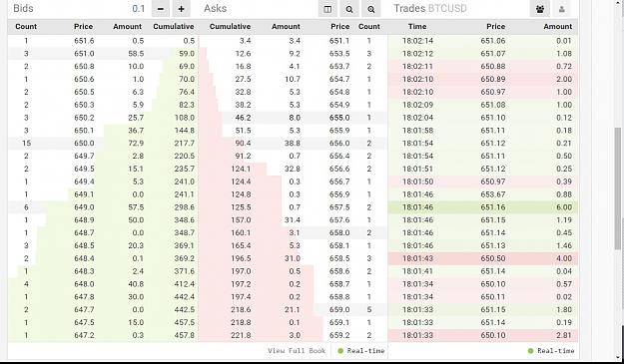Image resolution: width=624 pixels, height=364 pixels.
Task: Click the green Real-time indicator under the order book
Action: (x=361, y=351)
